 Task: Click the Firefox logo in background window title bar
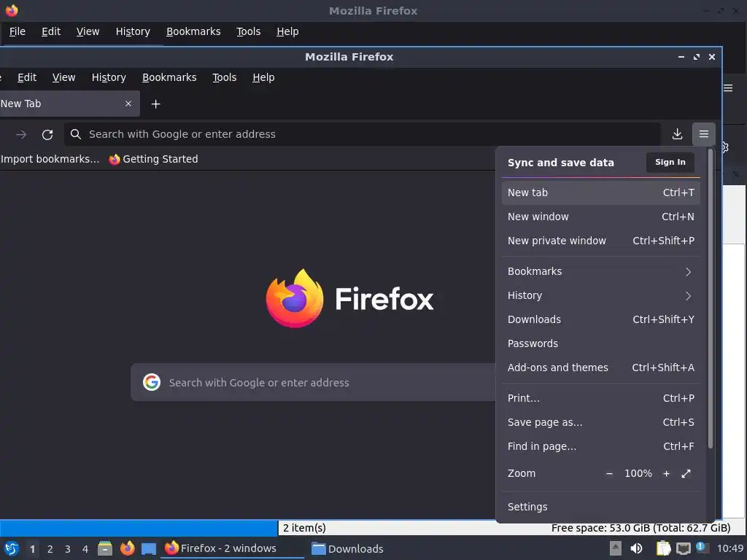coord(12,10)
